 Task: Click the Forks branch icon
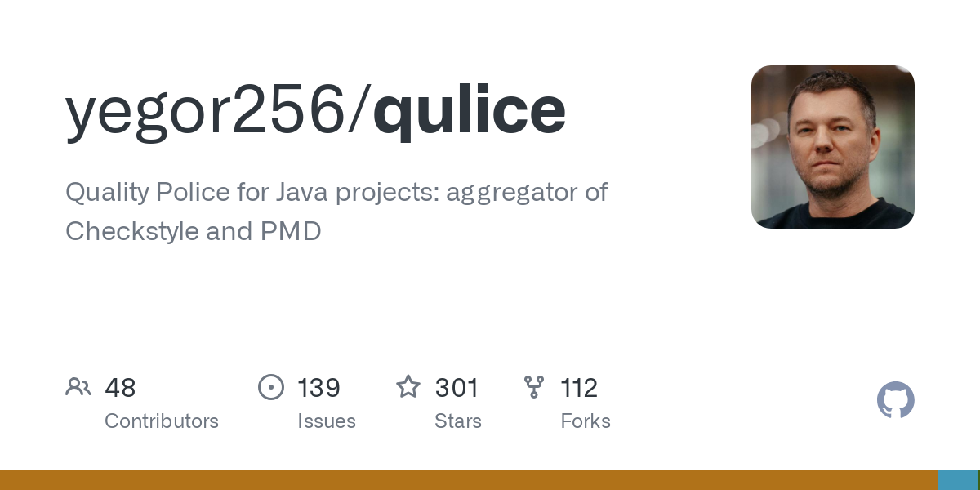534,386
